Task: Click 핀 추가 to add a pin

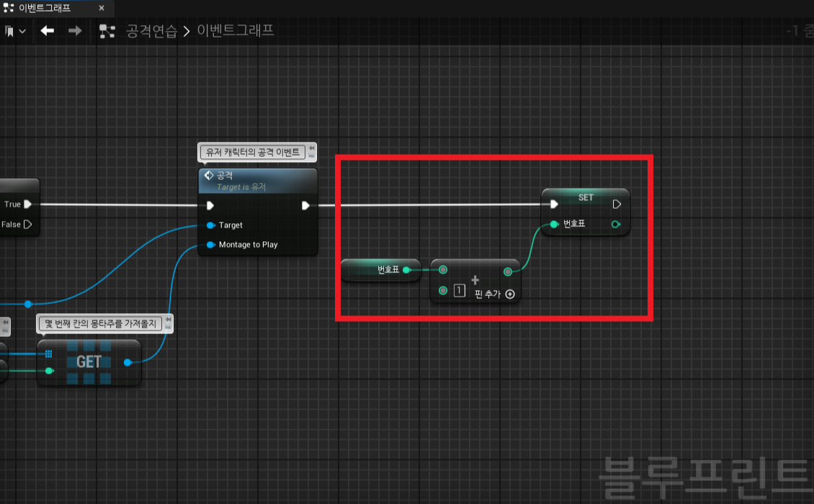Action: (x=494, y=294)
